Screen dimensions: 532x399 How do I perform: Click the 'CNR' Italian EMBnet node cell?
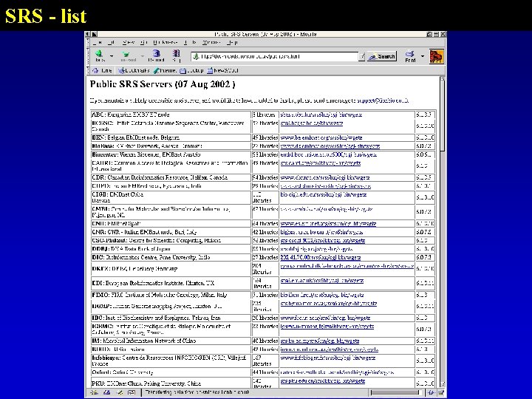(x=171, y=233)
